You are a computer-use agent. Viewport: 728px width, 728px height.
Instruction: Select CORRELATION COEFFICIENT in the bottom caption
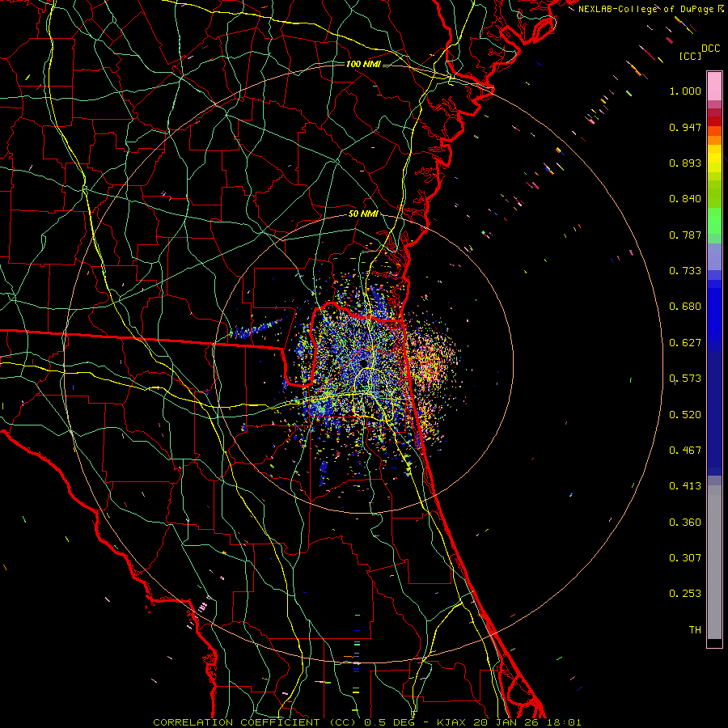coord(236,722)
